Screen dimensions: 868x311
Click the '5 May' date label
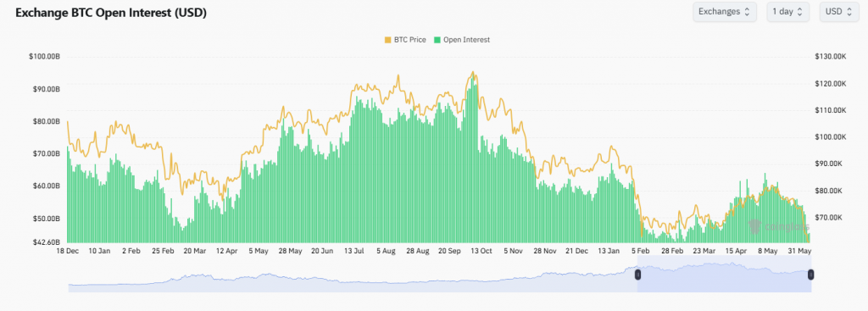click(259, 251)
